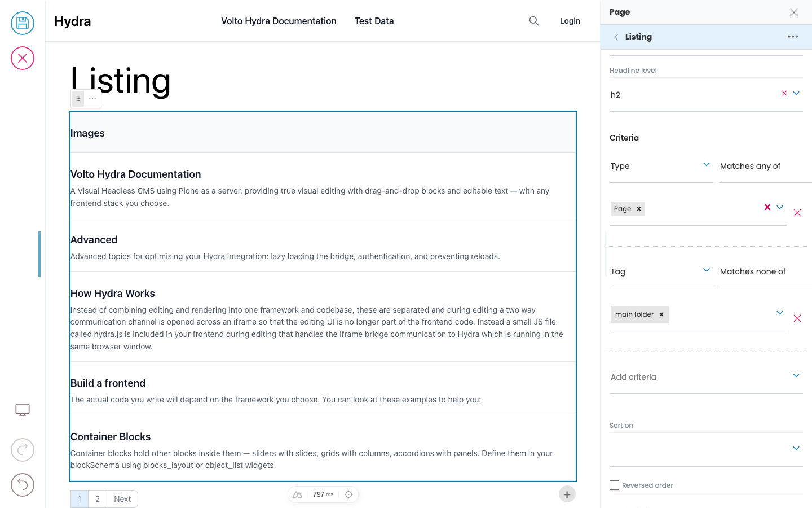Click the component inspector target icon
Viewport: 812px width, 508px height.
(348, 494)
